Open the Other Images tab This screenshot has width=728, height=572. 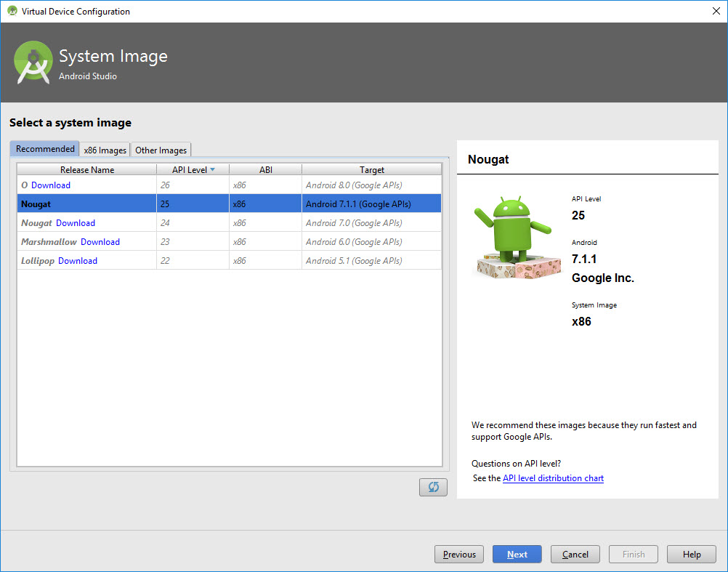(x=161, y=150)
